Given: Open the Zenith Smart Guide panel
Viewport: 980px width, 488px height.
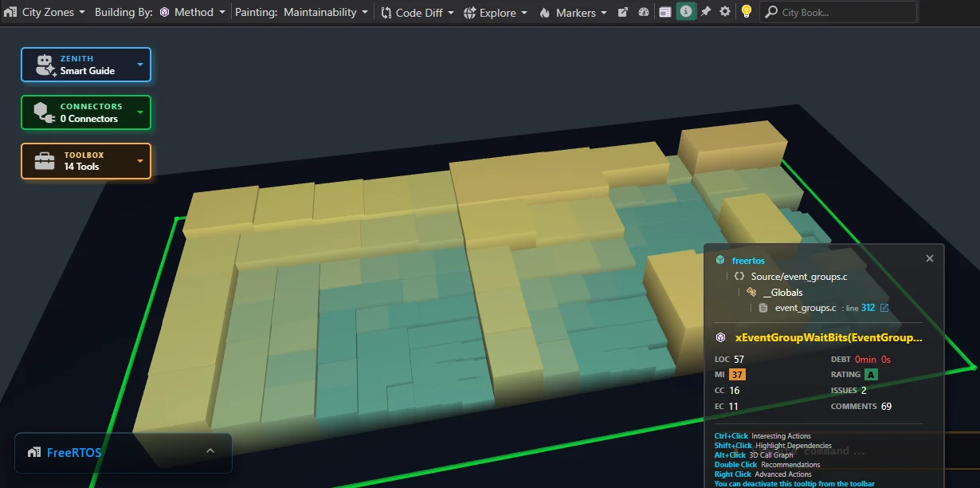Looking at the screenshot, I should (86, 65).
